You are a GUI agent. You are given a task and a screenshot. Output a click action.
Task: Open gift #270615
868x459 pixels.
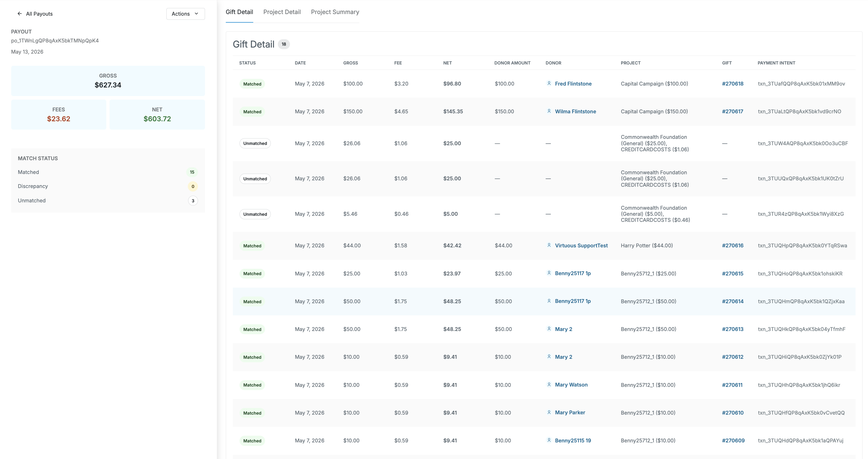pos(733,274)
